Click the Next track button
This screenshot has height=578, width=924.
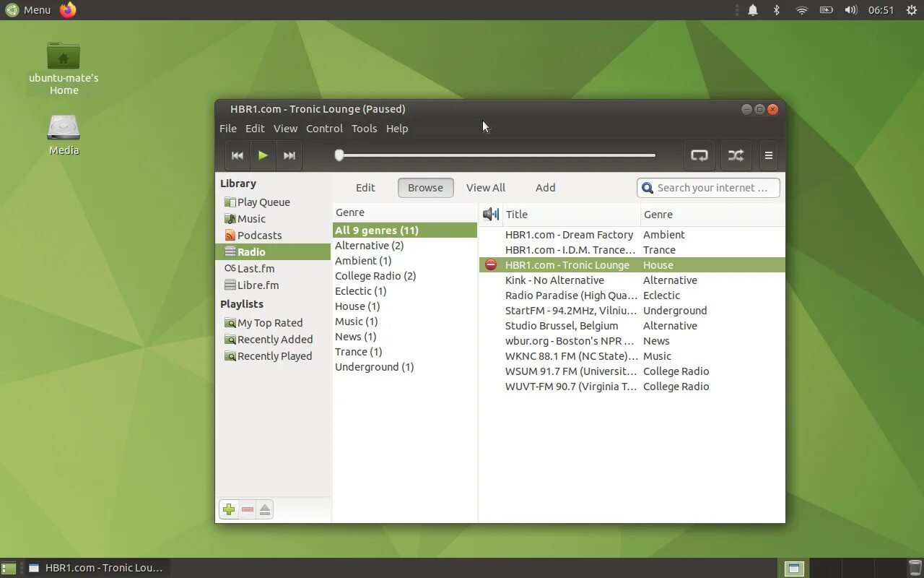(289, 155)
